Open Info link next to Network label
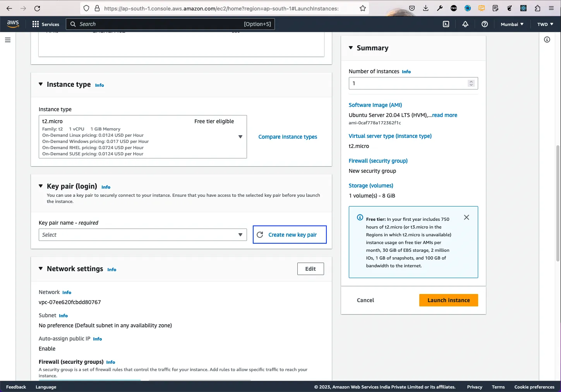 point(67,292)
